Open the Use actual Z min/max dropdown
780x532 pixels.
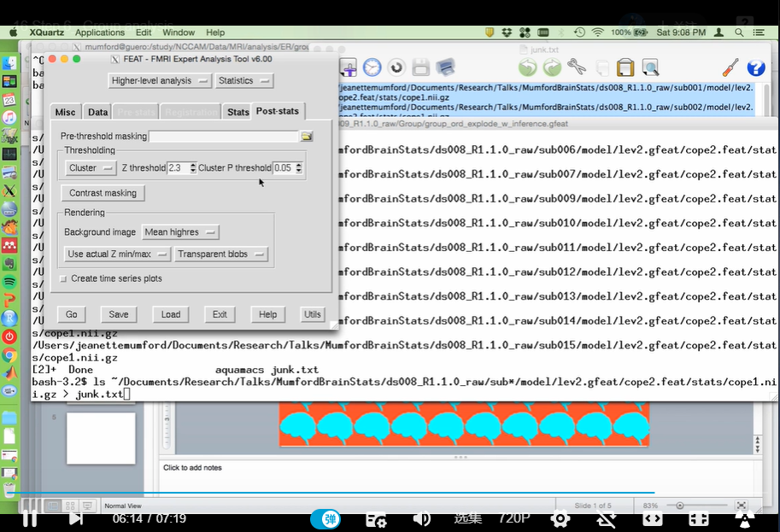117,254
